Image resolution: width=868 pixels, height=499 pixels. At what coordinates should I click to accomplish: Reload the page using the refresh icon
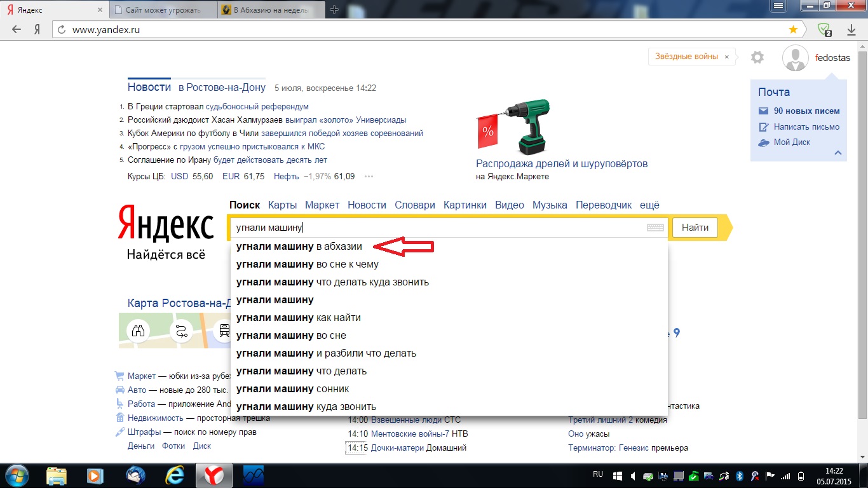[62, 29]
